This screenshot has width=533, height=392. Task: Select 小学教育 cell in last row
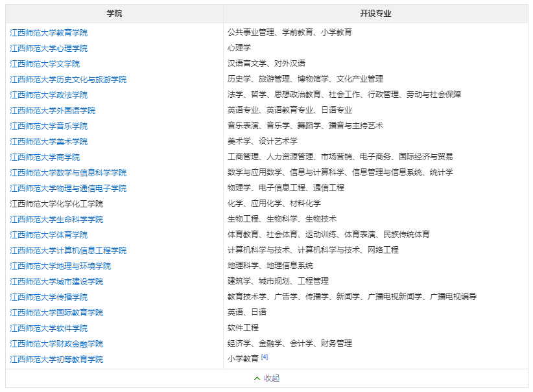[243, 359]
